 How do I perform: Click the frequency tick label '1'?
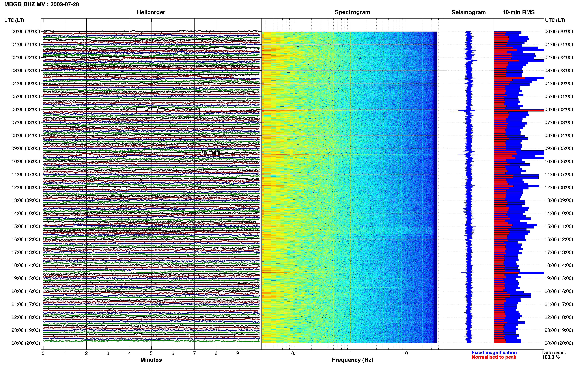point(350,353)
